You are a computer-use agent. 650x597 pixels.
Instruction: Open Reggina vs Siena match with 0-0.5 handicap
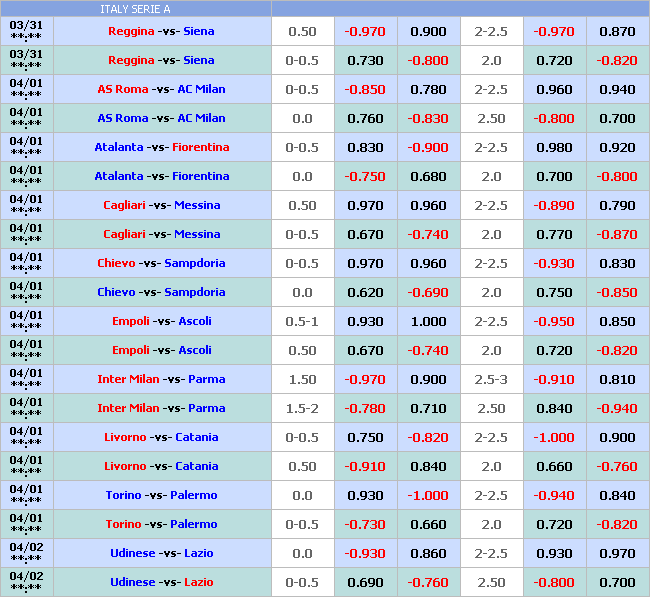[x=161, y=60]
